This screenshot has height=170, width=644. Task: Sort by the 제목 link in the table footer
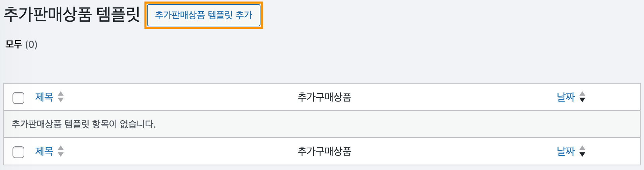44,151
